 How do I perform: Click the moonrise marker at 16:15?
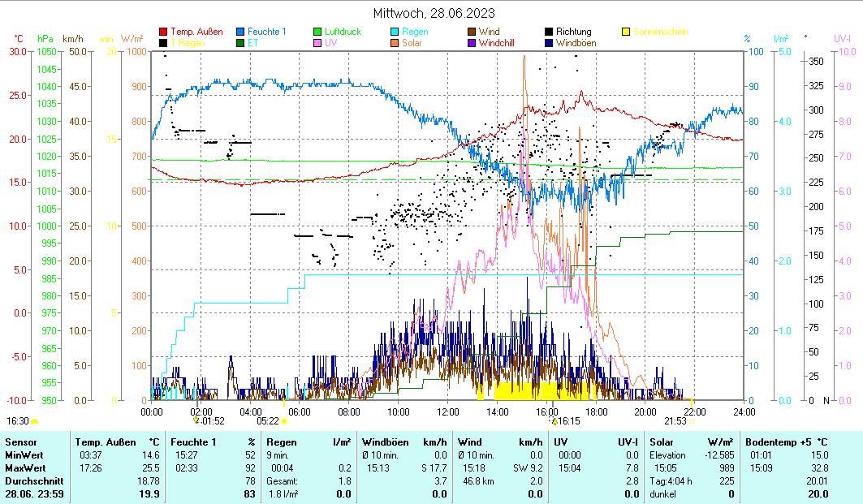554,420
